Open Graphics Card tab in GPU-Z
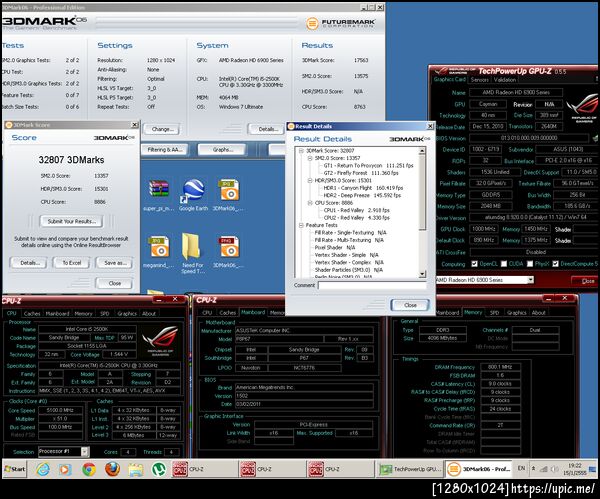The width and height of the screenshot is (600, 499). tap(450, 79)
